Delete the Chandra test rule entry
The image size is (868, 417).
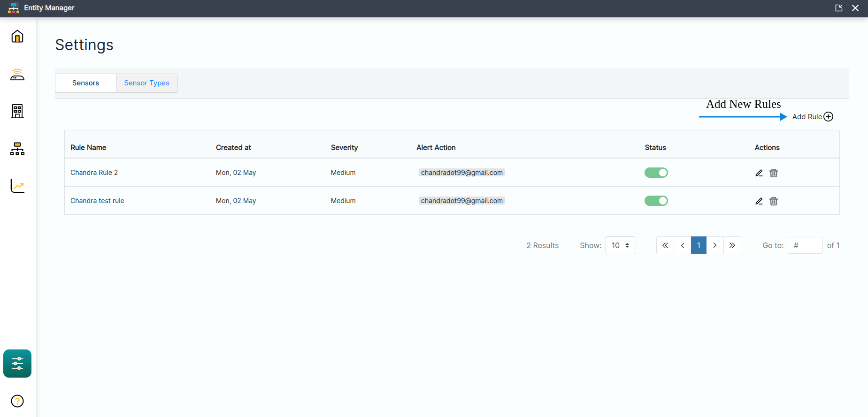(x=774, y=201)
